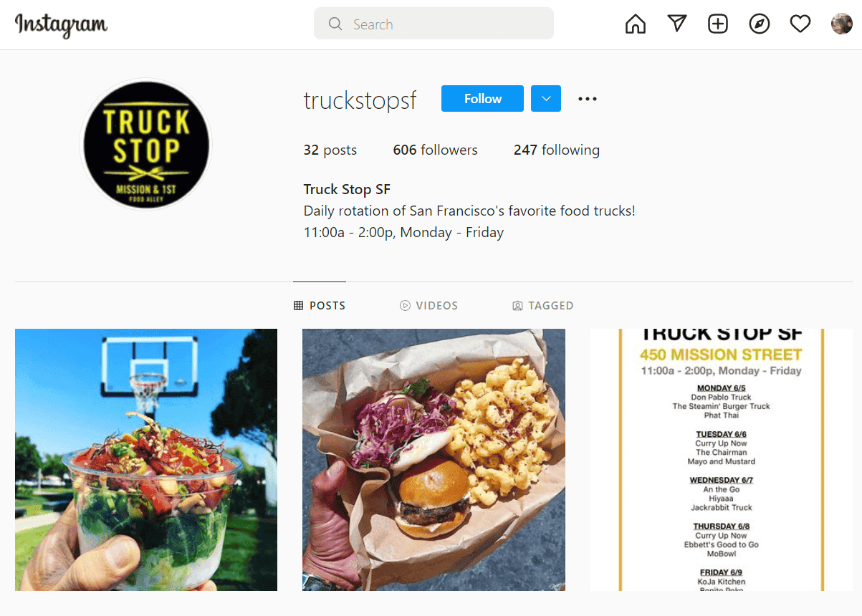
Task: Follow the truckstopsf account
Action: tap(482, 99)
